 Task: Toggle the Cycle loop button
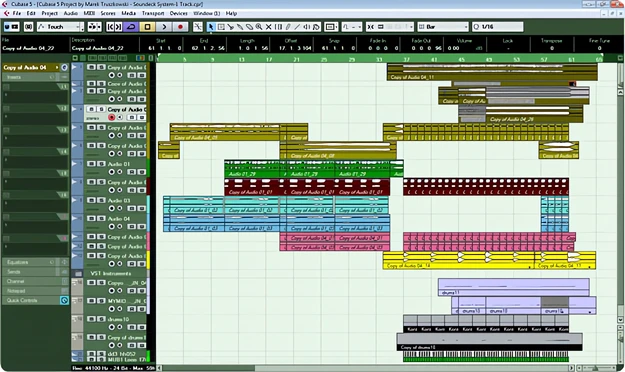(x=131, y=27)
